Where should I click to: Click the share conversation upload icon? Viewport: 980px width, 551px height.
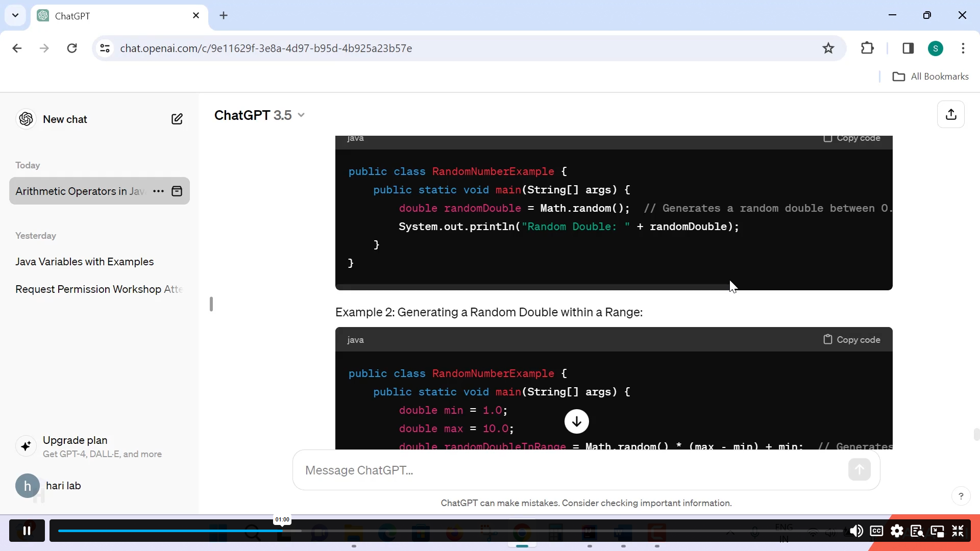(950, 114)
